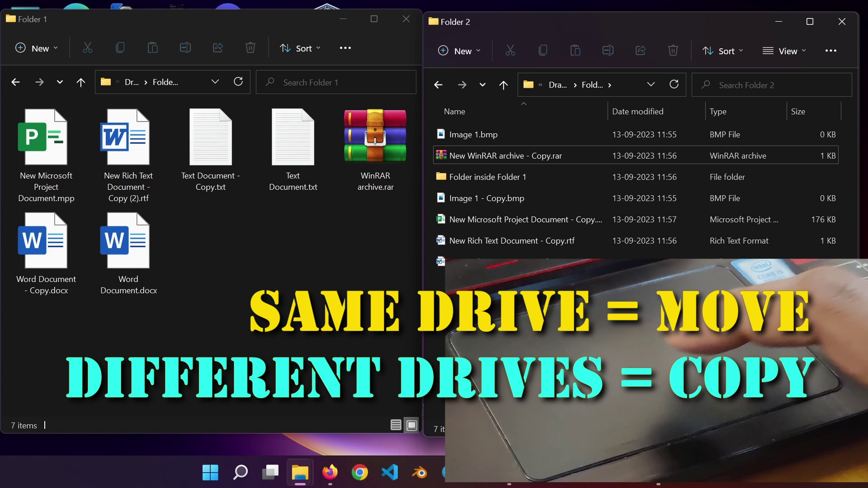Launch Firefox from the taskbar
868x488 pixels.
pyautogui.click(x=330, y=473)
